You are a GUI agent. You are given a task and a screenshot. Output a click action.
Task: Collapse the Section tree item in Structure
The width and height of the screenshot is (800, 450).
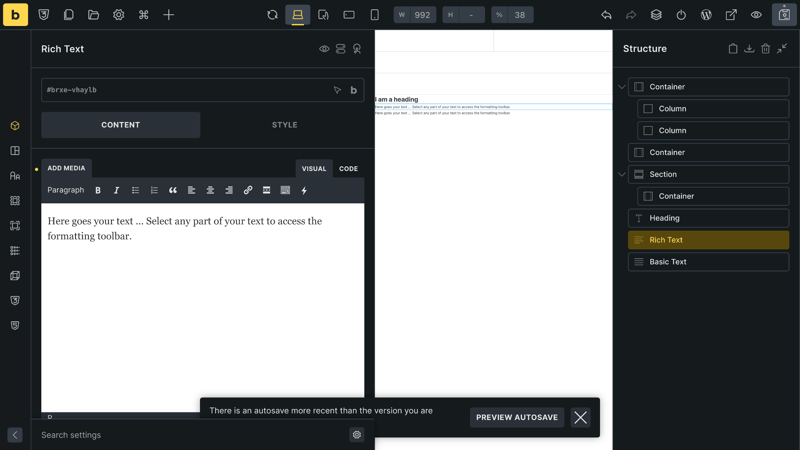[x=621, y=174]
